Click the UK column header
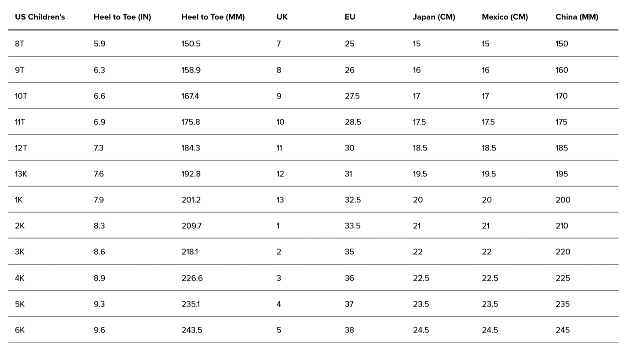Viewport: 644px width, 351px height. 282,17
